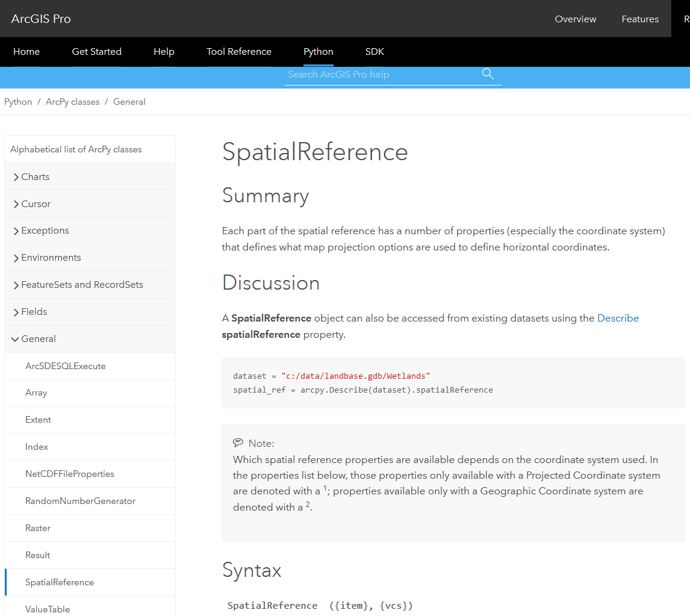The width and height of the screenshot is (690, 616).
Task: Open the Result class page
Action: 90,555
